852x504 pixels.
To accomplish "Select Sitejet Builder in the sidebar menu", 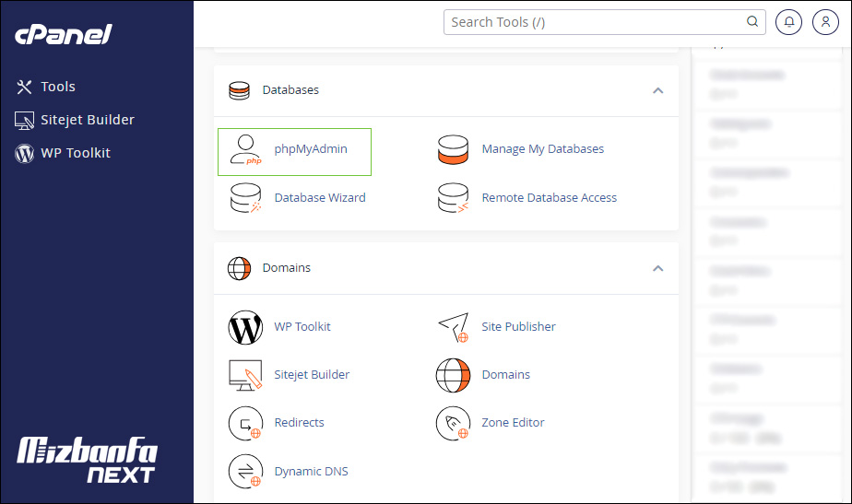I will [x=88, y=120].
